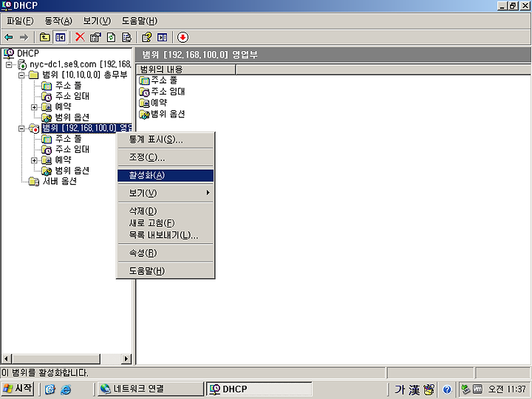Open the 도움말(H) menu bar item
Screen dimensions: 532x399
tap(140, 21)
